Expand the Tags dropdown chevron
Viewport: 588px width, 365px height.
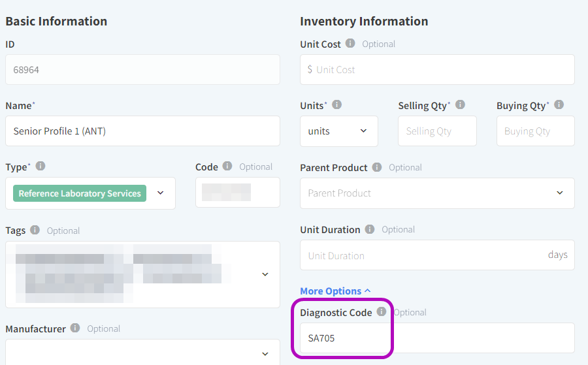[x=265, y=274]
